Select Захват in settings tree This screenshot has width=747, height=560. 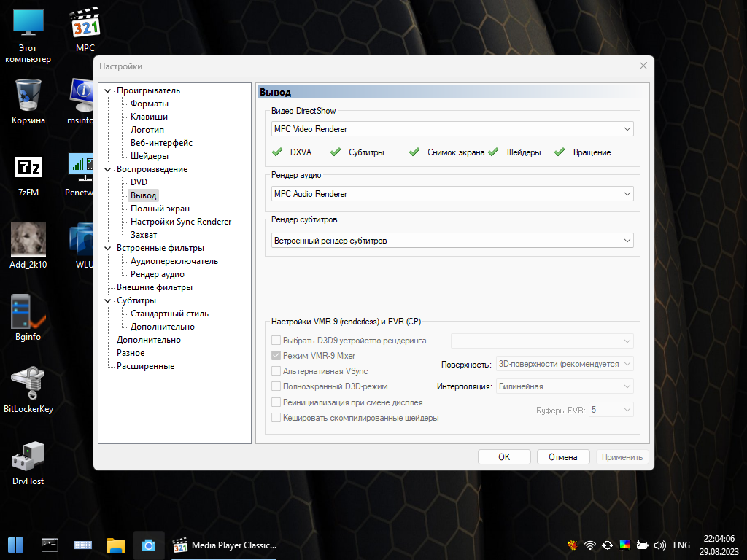[144, 235]
